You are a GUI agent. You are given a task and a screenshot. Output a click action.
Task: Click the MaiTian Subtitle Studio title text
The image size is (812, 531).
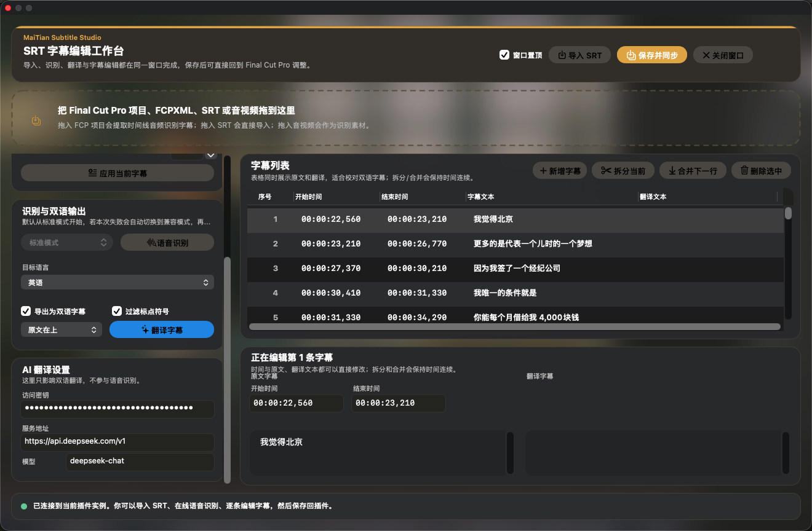[x=62, y=37]
